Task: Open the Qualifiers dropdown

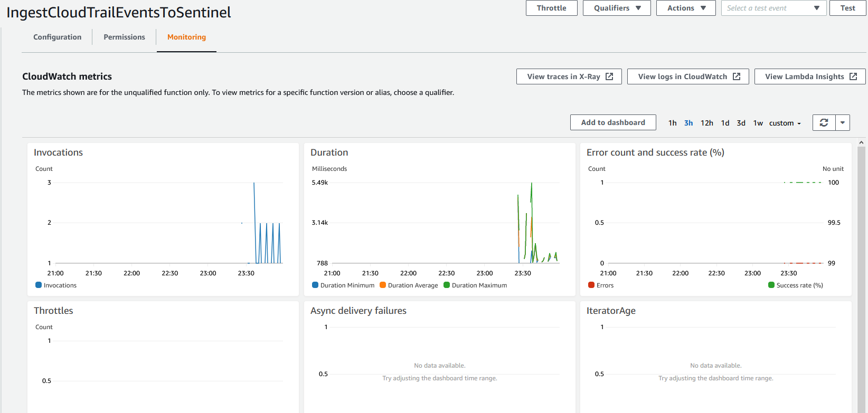Action: click(x=617, y=8)
